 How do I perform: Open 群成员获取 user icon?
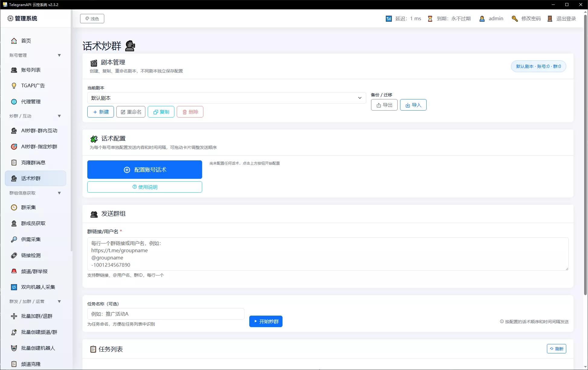coord(14,224)
